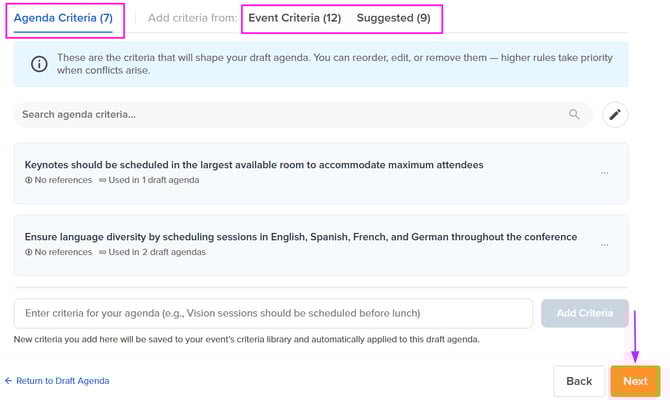The width and height of the screenshot is (670, 407).
Task: Click the No references icon under Keynotes criteria
Action: [29, 181]
